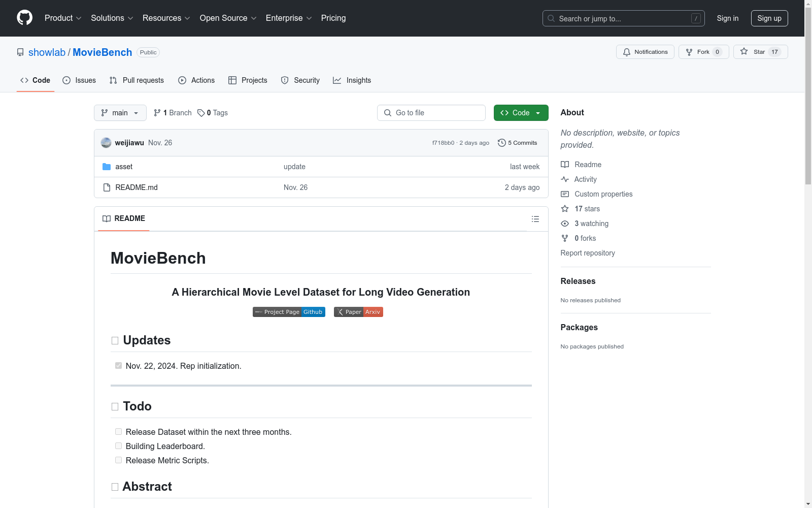Open the GitHub home logo

[24, 18]
